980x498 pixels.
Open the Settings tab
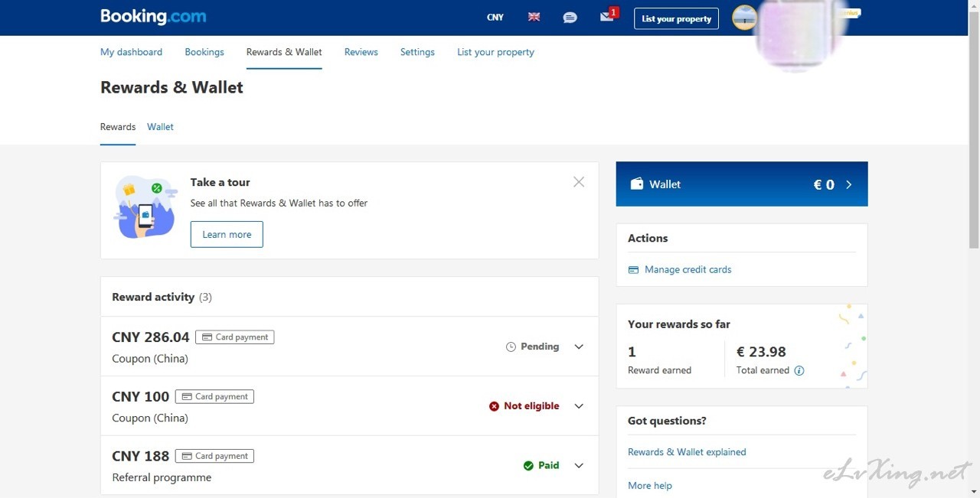tap(417, 52)
